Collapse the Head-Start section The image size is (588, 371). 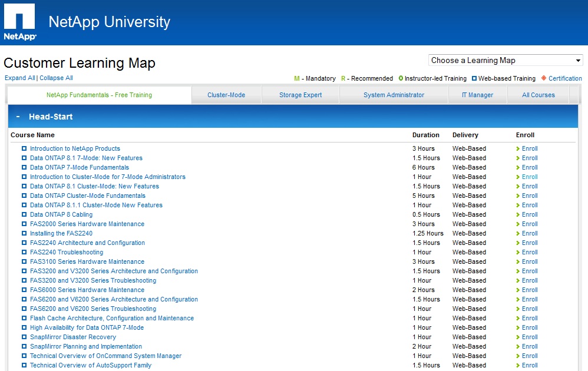click(18, 117)
